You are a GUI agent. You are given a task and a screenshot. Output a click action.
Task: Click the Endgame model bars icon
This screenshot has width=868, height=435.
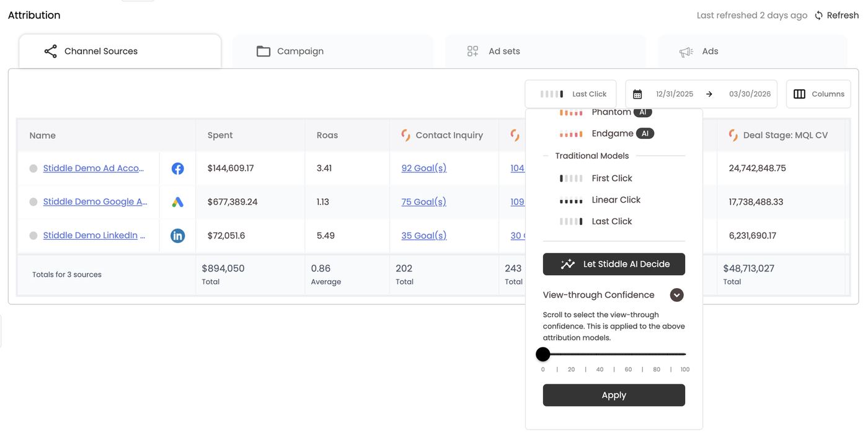coord(571,134)
